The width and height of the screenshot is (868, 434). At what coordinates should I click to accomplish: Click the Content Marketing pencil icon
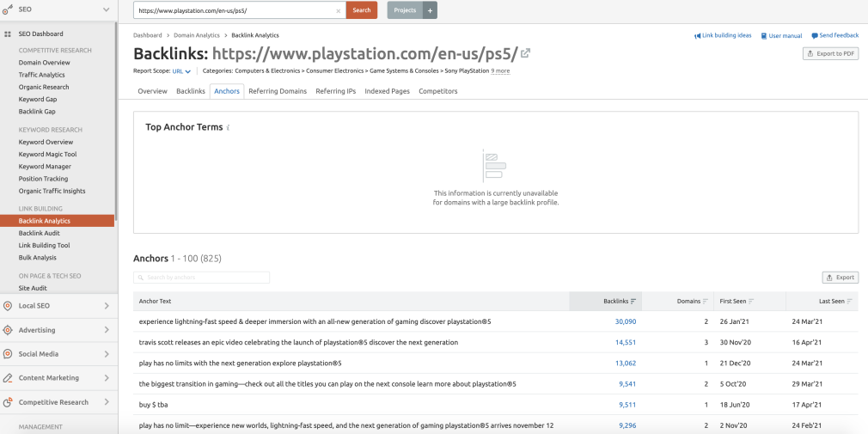click(8, 378)
